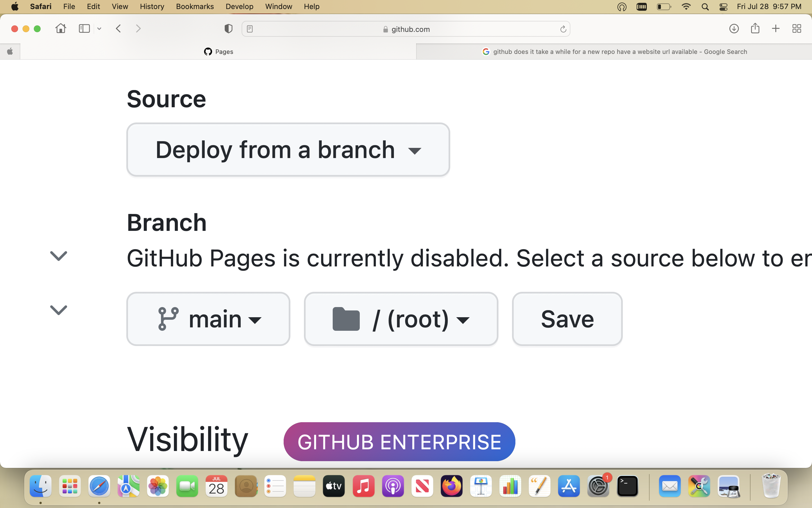The width and height of the screenshot is (812, 508).
Task: Open System Settings from the Dock
Action: coord(598,486)
